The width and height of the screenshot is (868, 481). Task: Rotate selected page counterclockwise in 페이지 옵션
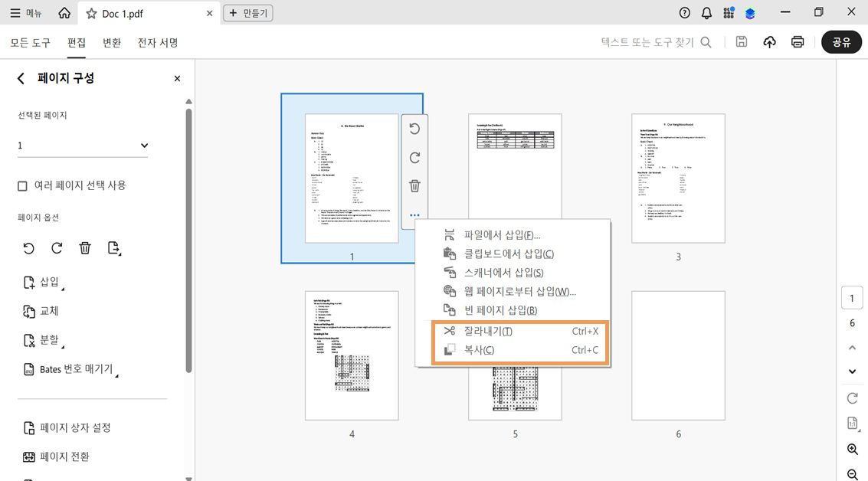(x=28, y=247)
